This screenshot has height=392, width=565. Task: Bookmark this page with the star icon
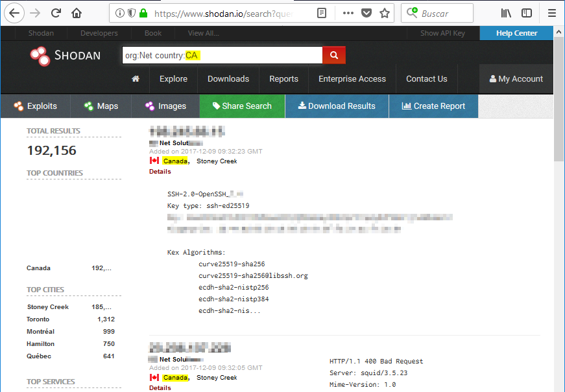(385, 13)
